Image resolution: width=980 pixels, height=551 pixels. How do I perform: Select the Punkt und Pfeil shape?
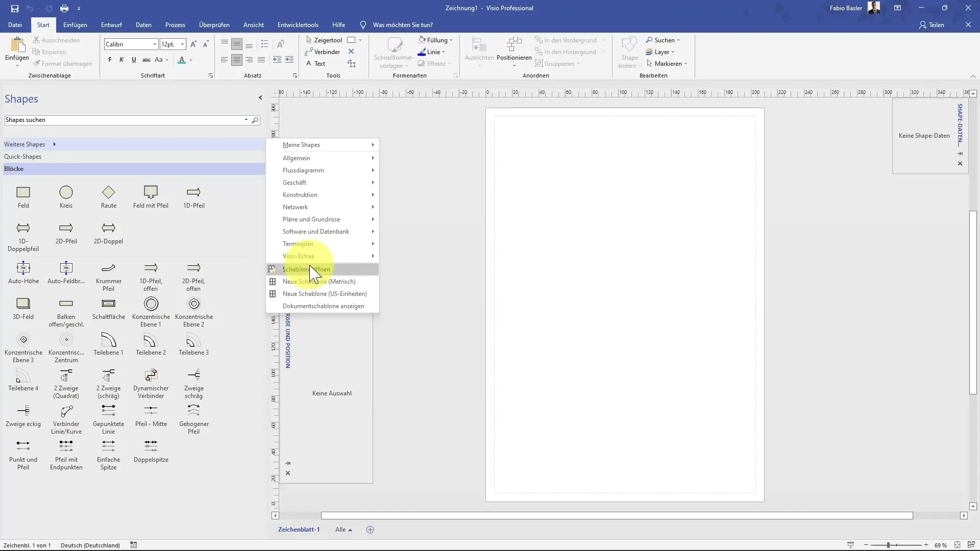23,455
